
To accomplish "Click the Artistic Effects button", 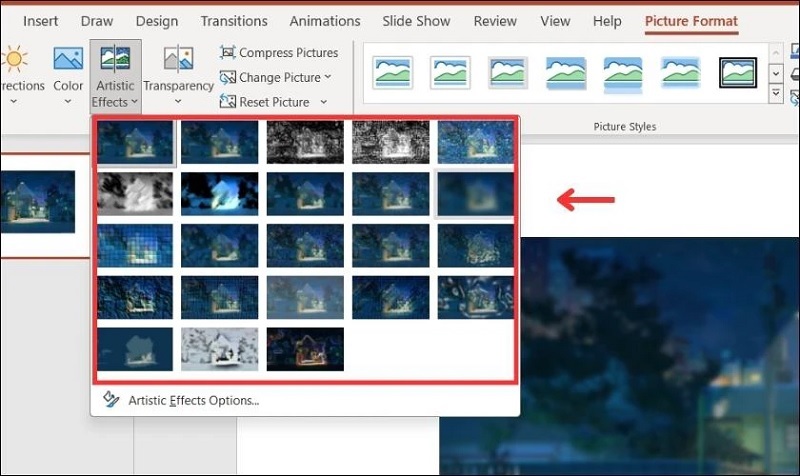I will (115, 76).
